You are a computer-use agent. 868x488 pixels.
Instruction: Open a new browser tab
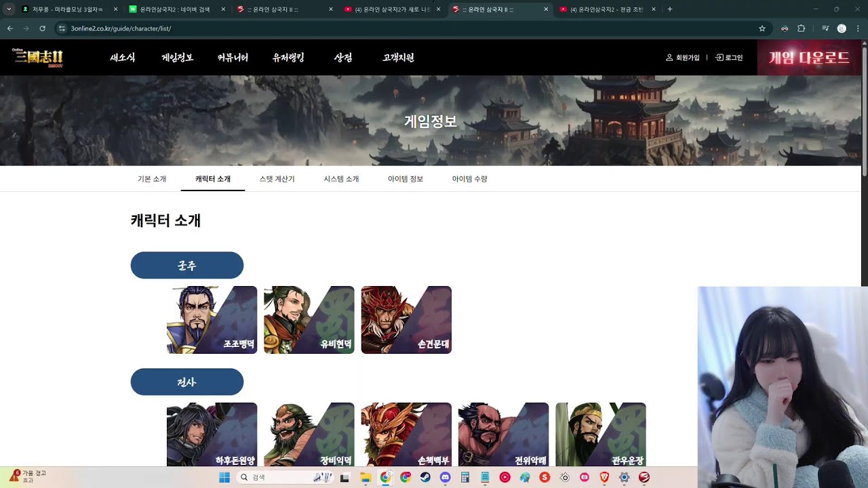pos(670,9)
